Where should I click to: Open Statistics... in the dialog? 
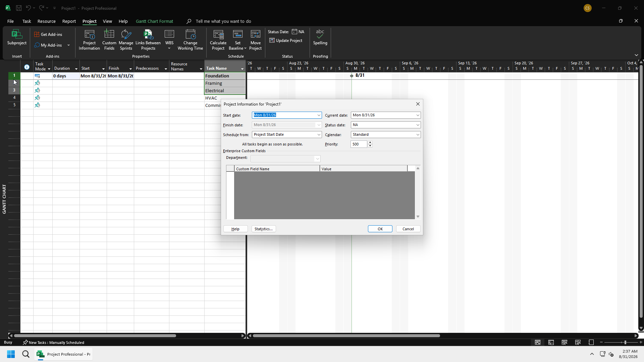tap(264, 229)
